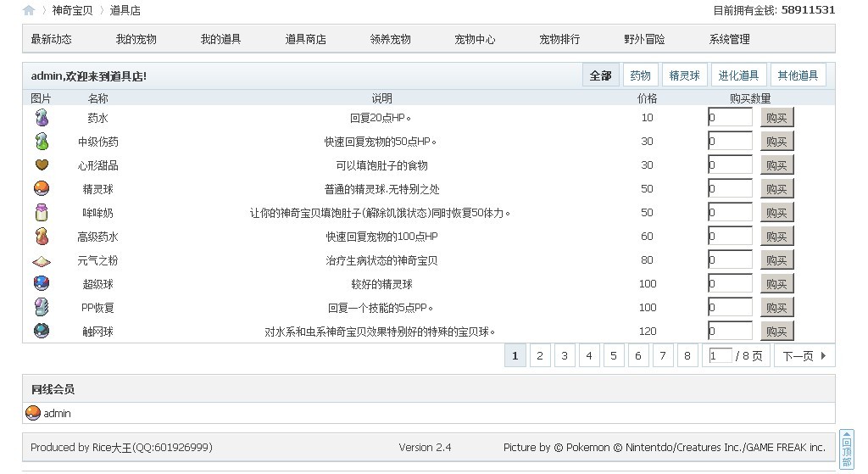This screenshot has width=868, height=474.
Task: Click the next page arrow icon
Action: pyautogui.click(x=823, y=355)
